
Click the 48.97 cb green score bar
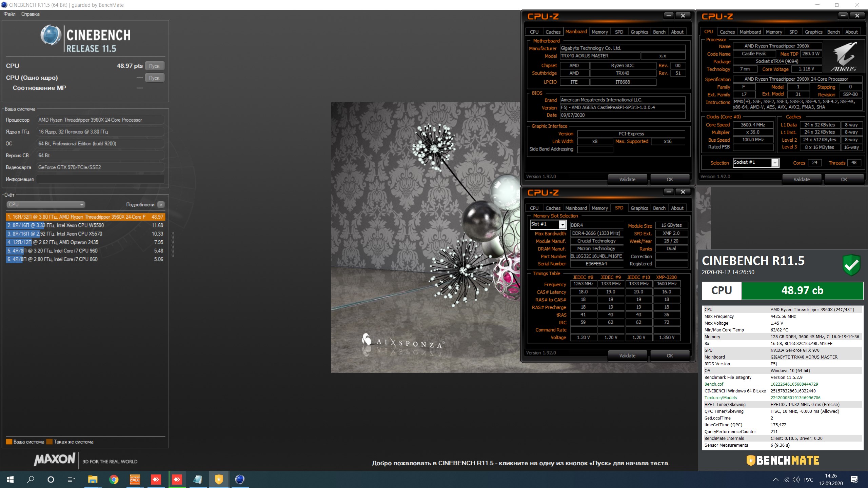point(802,291)
